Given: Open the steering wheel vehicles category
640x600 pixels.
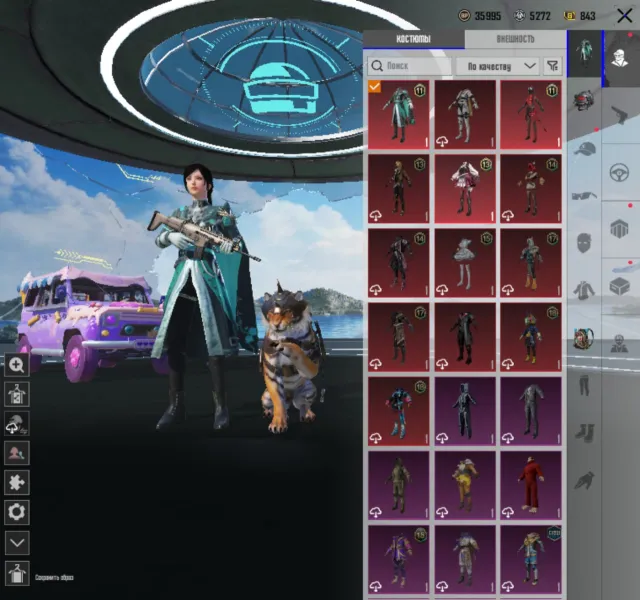Looking at the screenshot, I should (x=620, y=172).
